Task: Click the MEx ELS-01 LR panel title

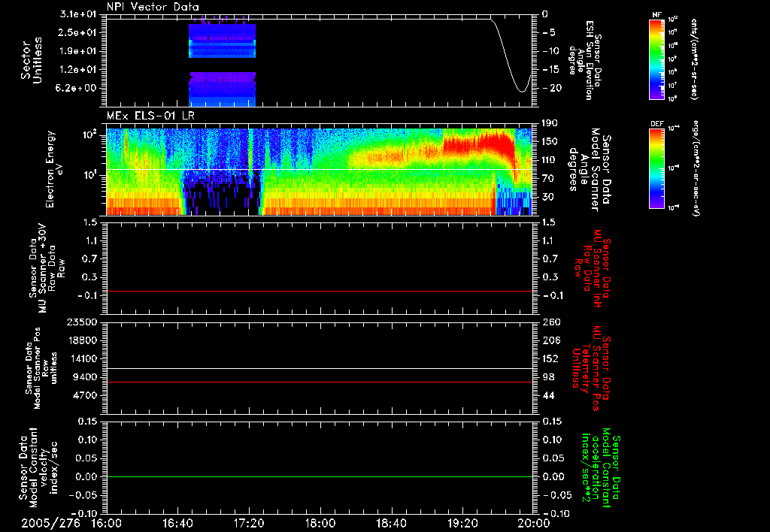Action: 150,116
